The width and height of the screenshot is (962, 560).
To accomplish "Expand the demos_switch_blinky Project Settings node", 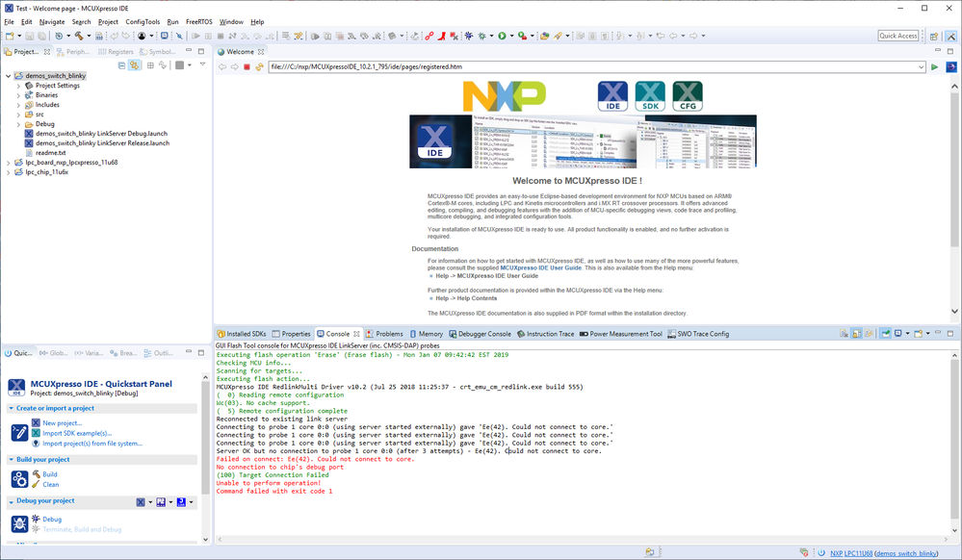I will point(18,86).
